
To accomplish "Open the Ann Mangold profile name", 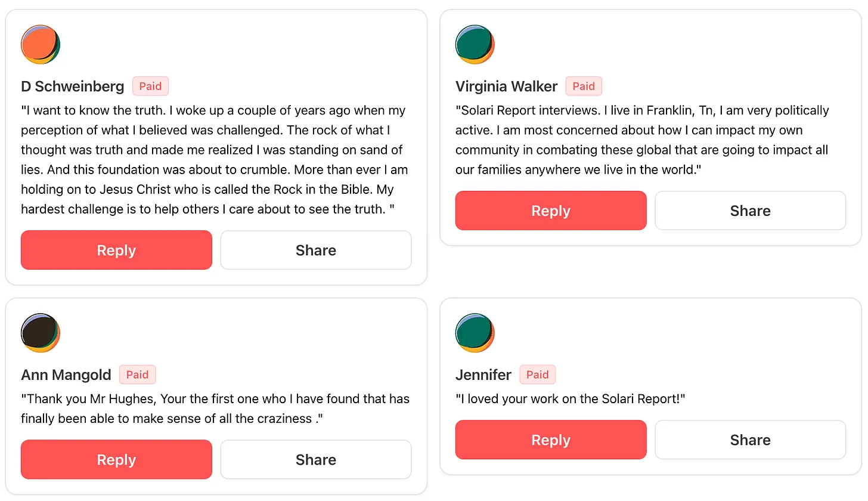I will tap(66, 375).
